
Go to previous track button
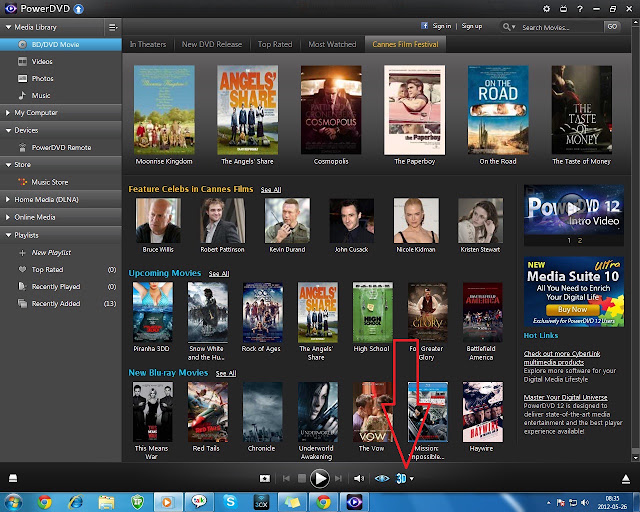coord(286,479)
